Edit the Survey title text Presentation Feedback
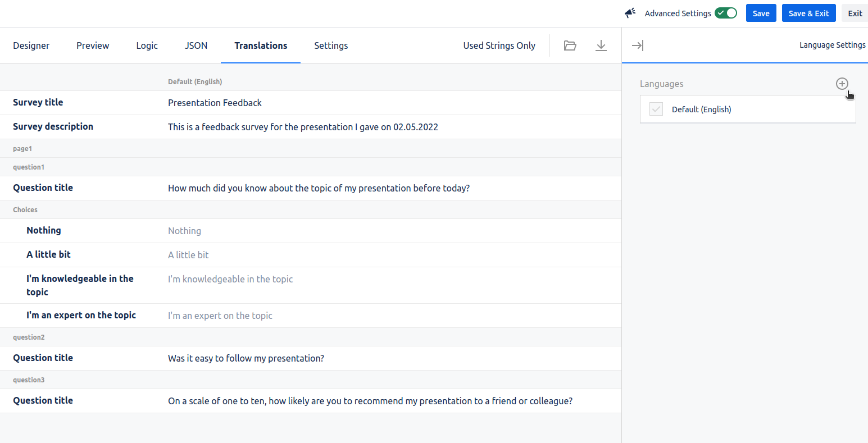 [215, 103]
